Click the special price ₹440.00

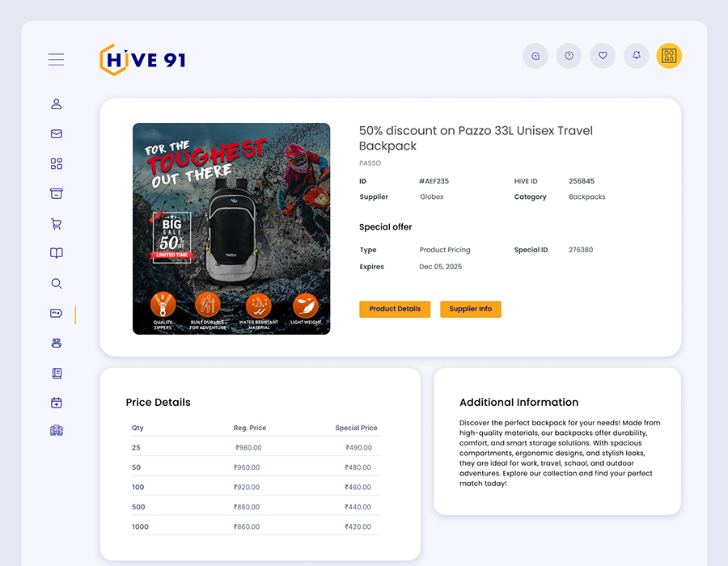(358, 507)
